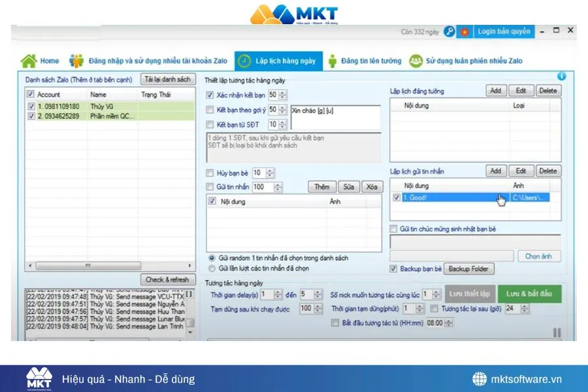The image size is (588, 392).
Task: Click the Home house icon
Action: 29,61
